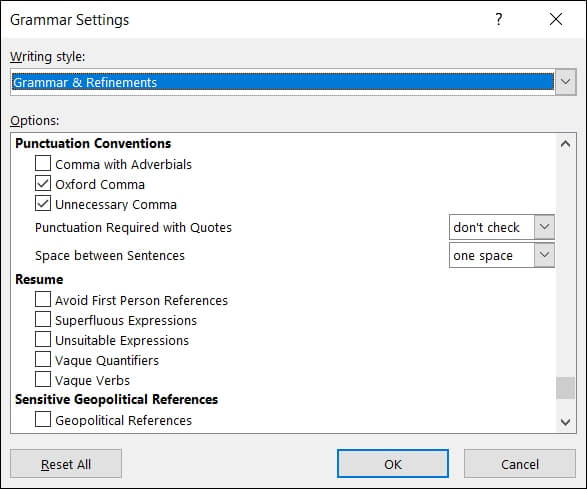This screenshot has height=489, width=587.
Task: Click the options list scroll up arrow
Action: [565, 144]
